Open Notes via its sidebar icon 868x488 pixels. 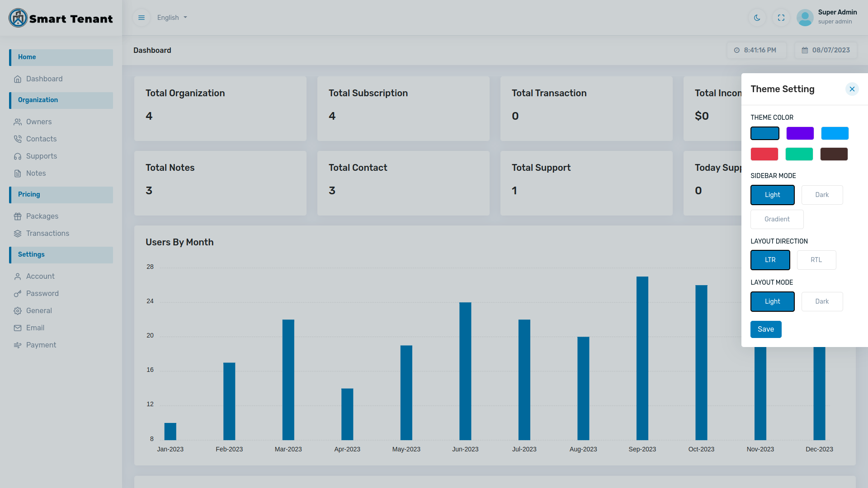tap(18, 173)
